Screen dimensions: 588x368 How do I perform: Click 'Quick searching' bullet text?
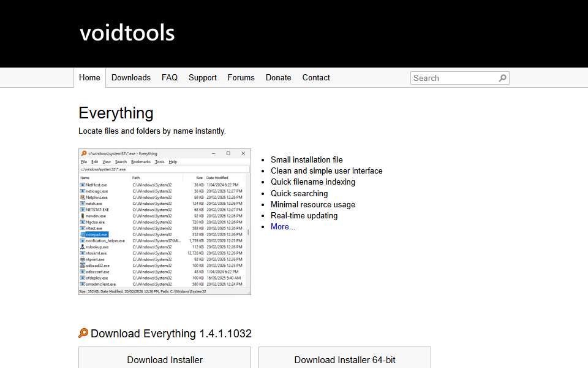(x=300, y=193)
